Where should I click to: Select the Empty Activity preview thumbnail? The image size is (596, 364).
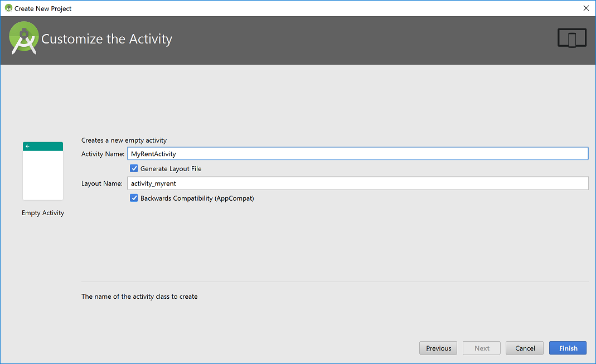(x=43, y=171)
